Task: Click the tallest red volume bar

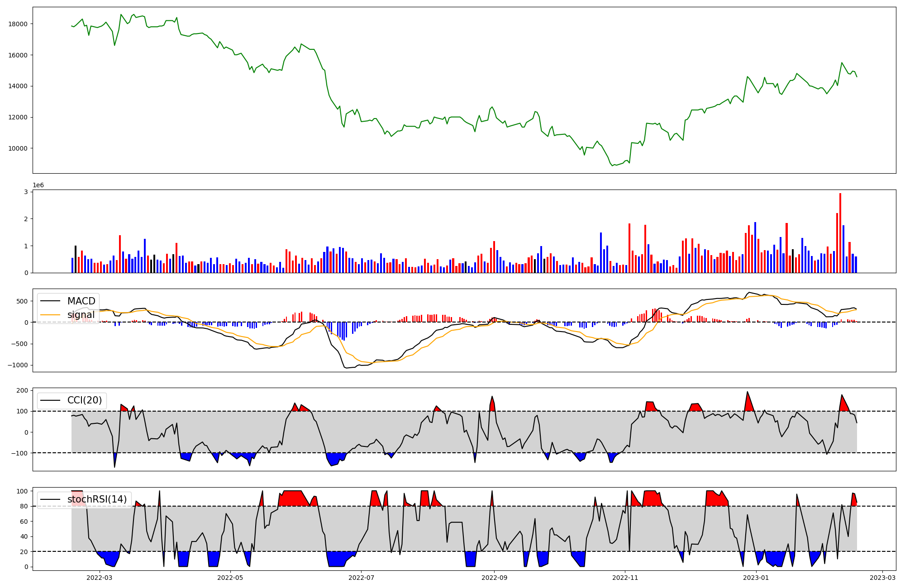Action: [840, 232]
